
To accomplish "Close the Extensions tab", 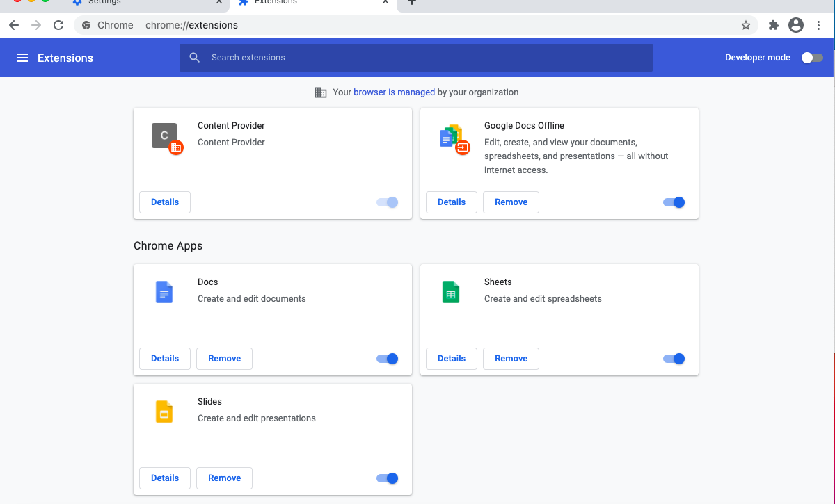I will point(385,2).
